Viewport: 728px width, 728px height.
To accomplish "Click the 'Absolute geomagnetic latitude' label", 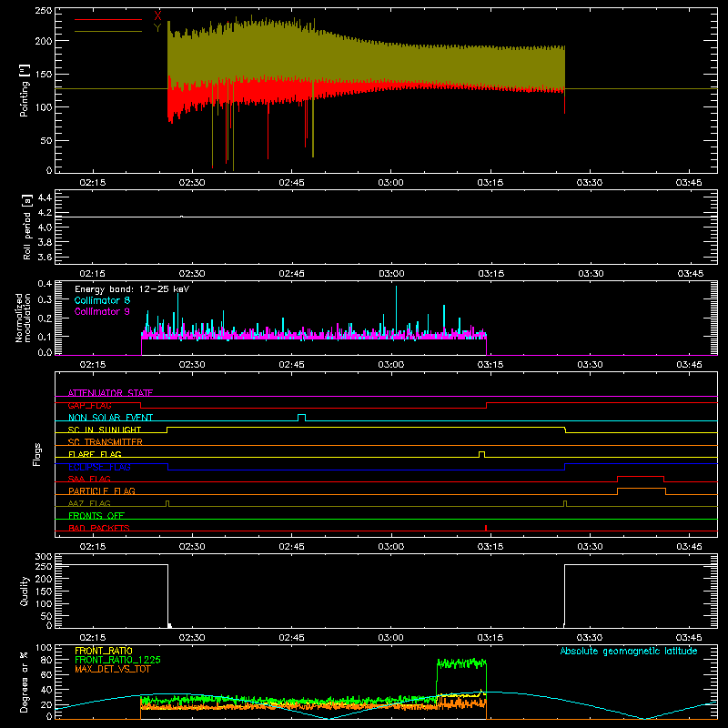I will click(x=629, y=651).
